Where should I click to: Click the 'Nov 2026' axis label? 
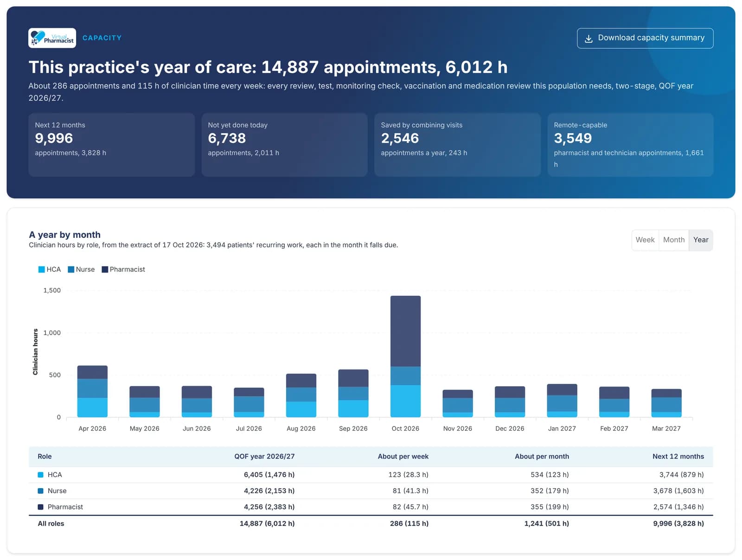[458, 428]
